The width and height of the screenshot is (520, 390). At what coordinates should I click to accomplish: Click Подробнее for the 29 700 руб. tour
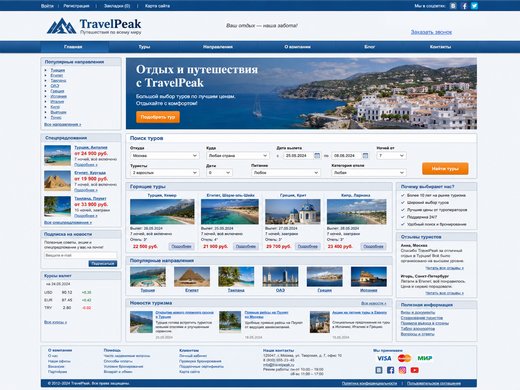click(x=307, y=246)
